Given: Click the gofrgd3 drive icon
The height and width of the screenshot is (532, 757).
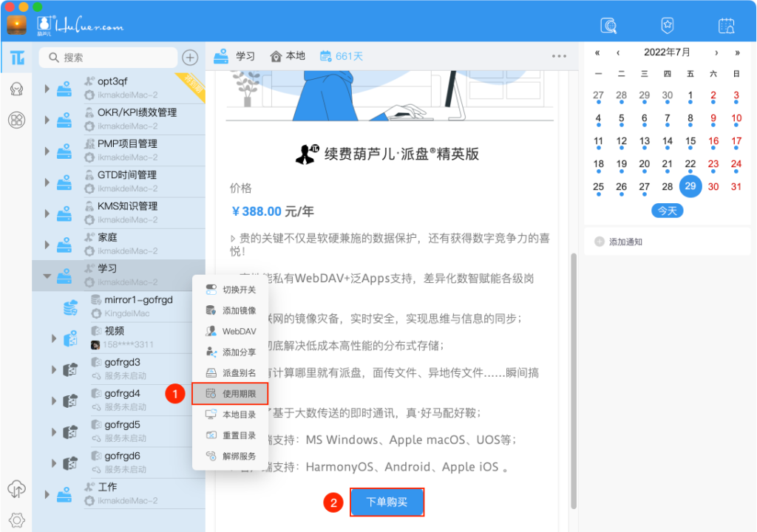Looking at the screenshot, I should [70, 369].
